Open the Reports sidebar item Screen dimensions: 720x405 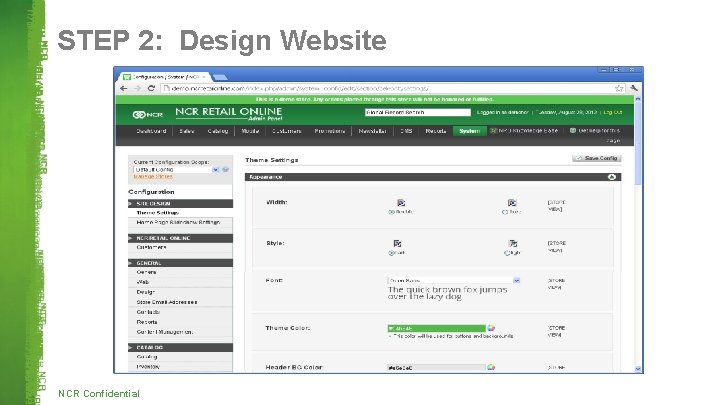click(147, 322)
